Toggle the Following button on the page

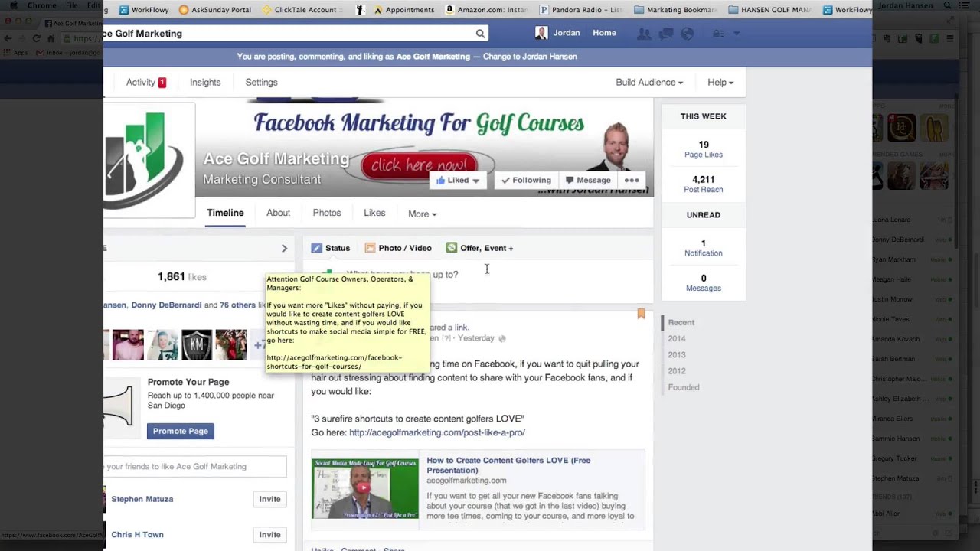pyautogui.click(x=525, y=181)
